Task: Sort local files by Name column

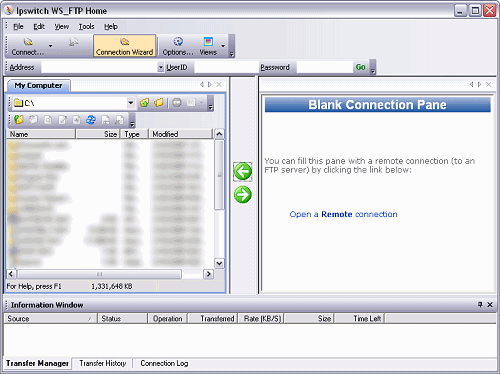Action: [41, 134]
